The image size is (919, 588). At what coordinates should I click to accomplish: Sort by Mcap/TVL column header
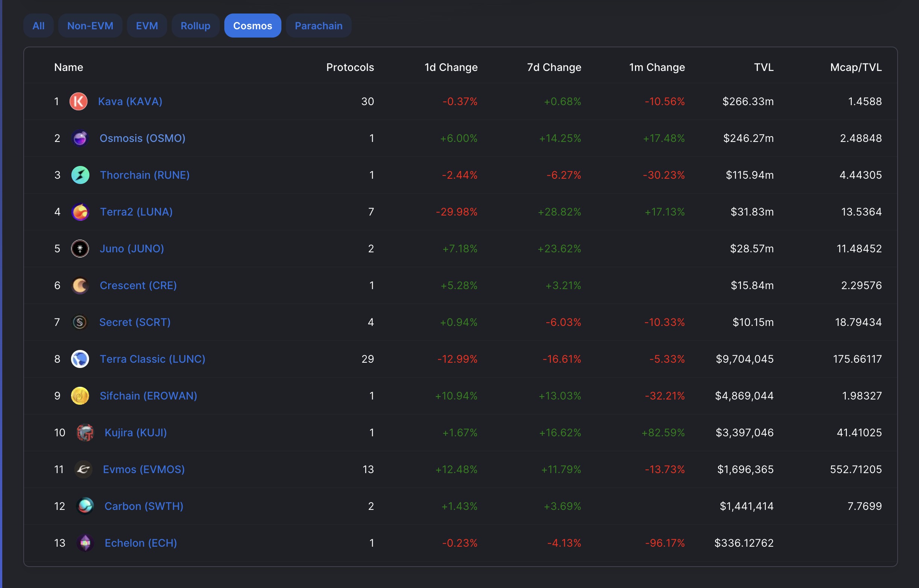pos(856,67)
